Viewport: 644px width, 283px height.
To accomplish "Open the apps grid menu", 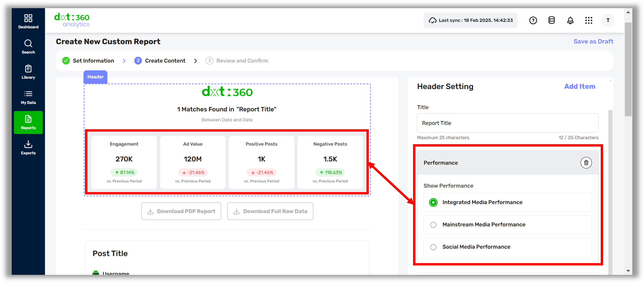I will click(589, 21).
